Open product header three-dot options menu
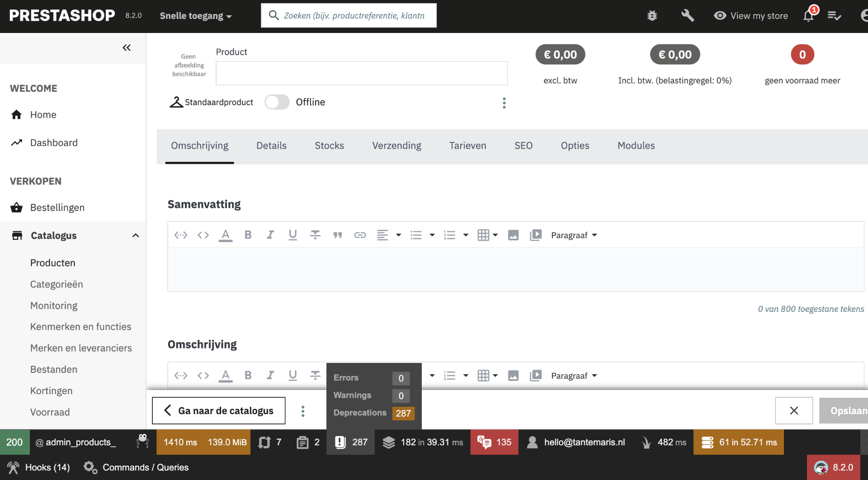 point(504,103)
